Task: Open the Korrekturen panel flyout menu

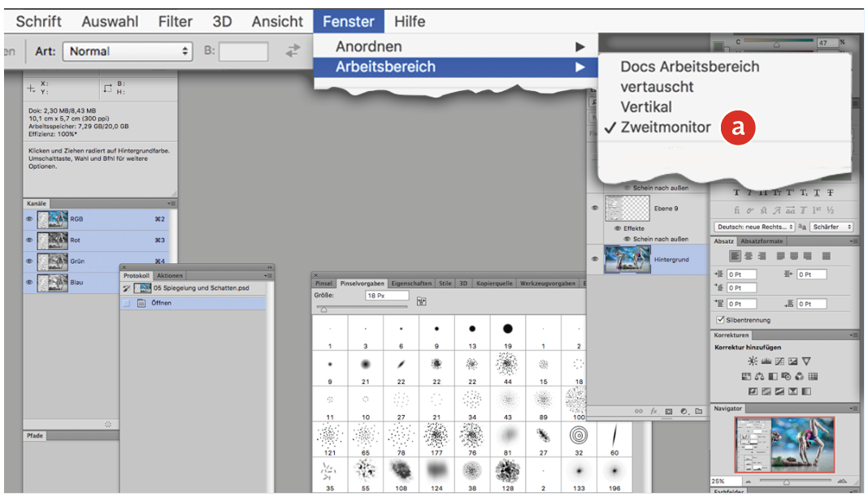Action: 853,335
